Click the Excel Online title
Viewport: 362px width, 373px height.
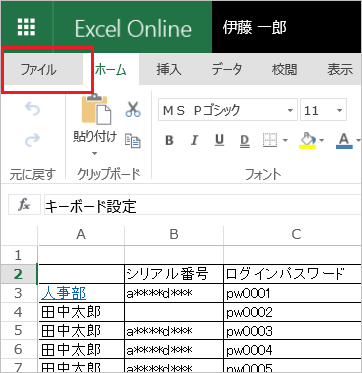[133, 28]
